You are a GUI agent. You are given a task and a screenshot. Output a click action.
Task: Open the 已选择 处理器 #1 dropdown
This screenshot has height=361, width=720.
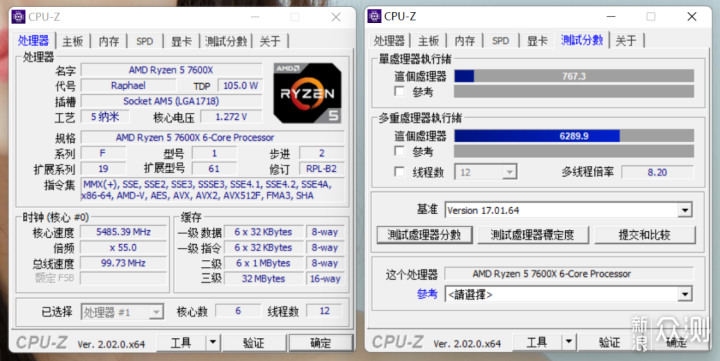click(x=123, y=312)
